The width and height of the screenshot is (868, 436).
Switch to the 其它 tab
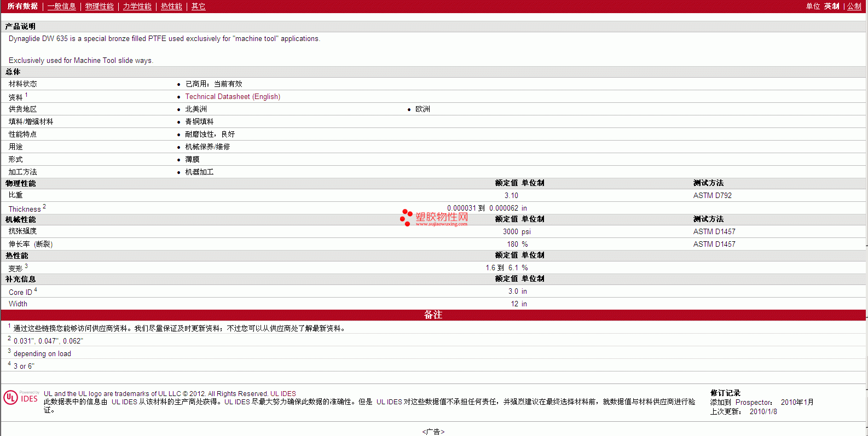tap(198, 6)
